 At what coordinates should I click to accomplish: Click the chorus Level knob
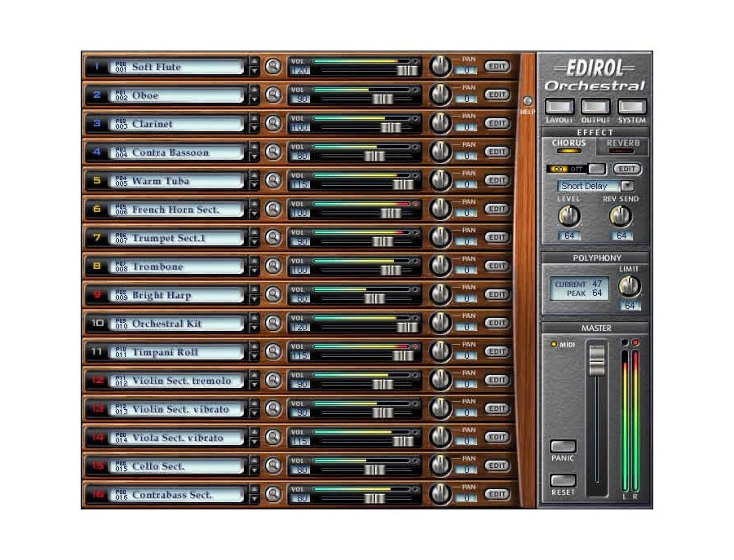coord(568,217)
